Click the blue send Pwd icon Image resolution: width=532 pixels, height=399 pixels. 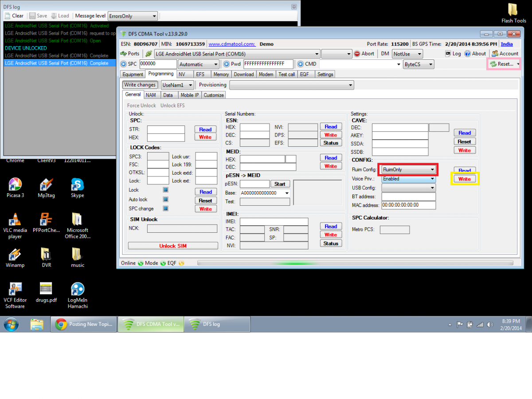[227, 64]
